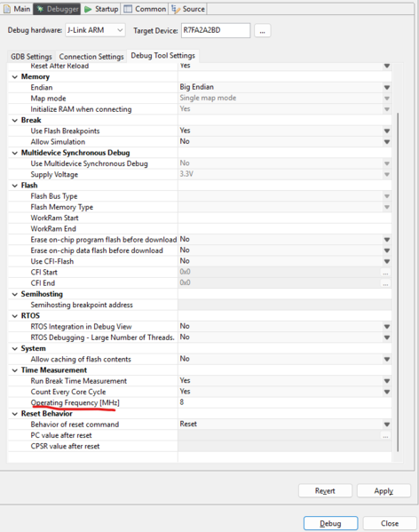Collapse the System section
The width and height of the screenshot is (419, 532).
click(14, 349)
